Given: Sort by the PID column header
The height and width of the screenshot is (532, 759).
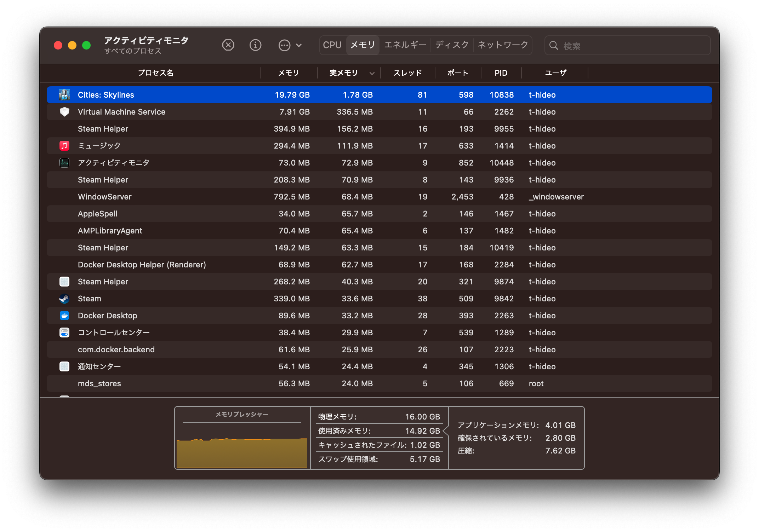Looking at the screenshot, I should coord(501,73).
